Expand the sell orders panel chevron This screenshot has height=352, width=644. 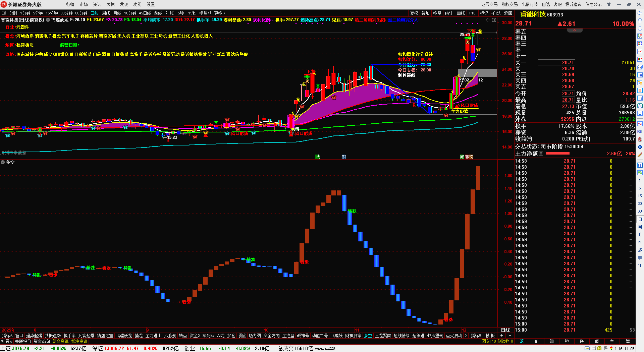[x=575, y=30]
